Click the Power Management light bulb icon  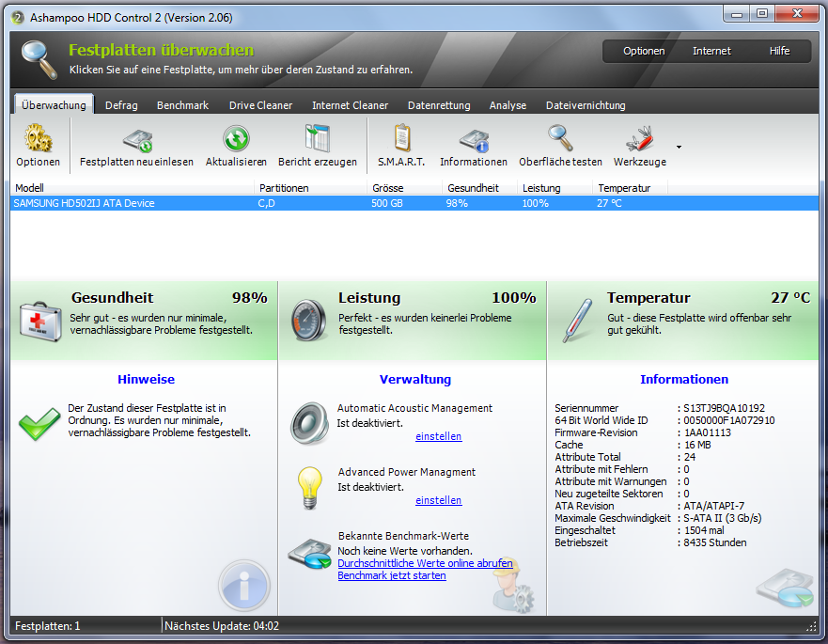tap(309, 487)
